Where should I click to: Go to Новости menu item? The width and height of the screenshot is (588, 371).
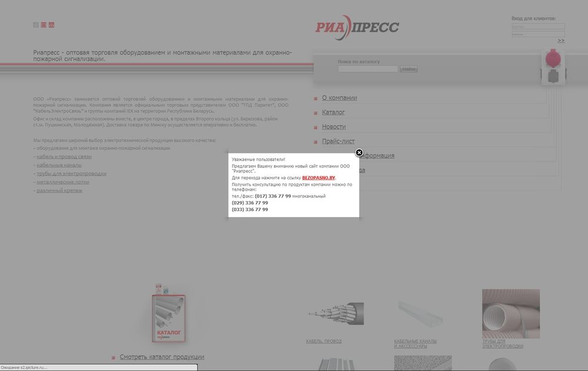click(333, 127)
